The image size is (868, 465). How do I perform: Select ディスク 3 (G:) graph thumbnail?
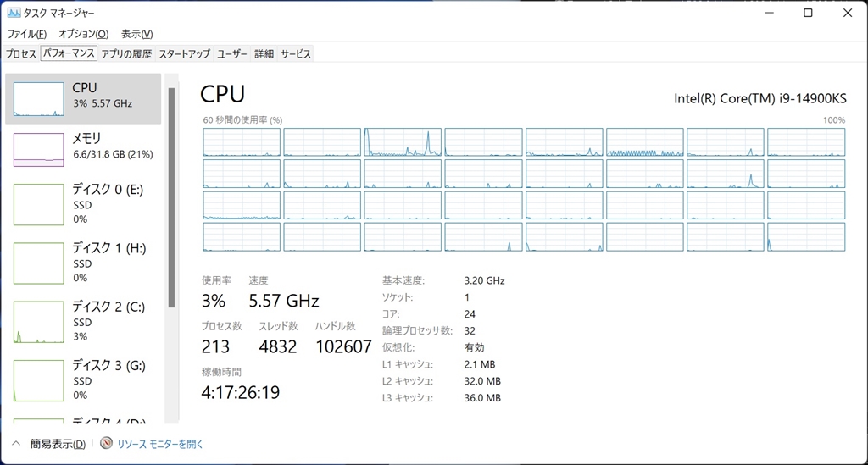point(39,380)
